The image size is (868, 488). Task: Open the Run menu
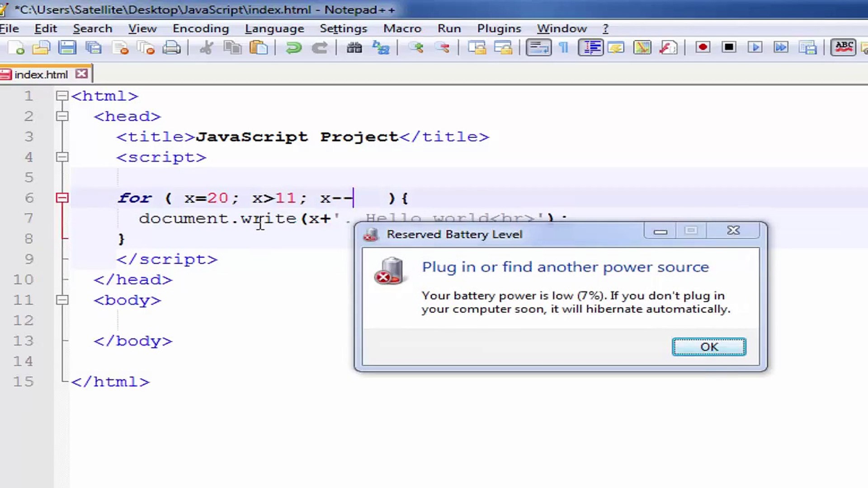coord(449,28)
